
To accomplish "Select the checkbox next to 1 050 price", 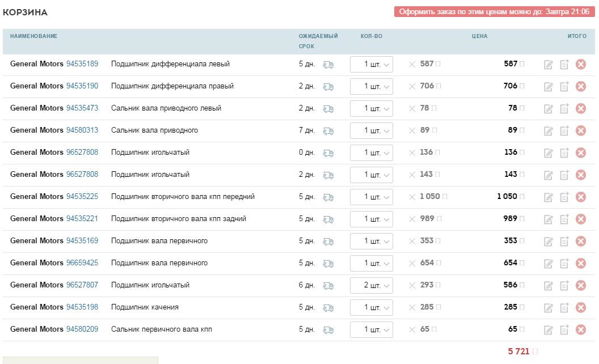I will (x=445, y=197).
